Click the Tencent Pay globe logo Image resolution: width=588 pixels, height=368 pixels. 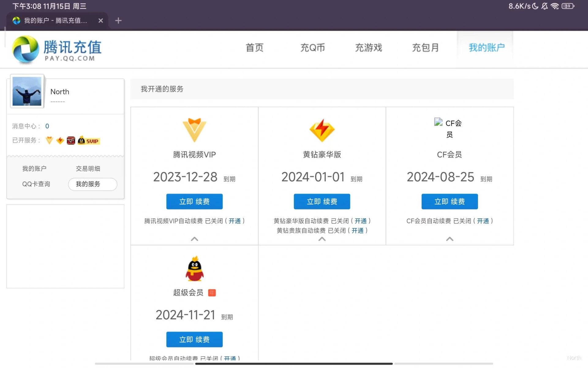(x=26, y=49)
